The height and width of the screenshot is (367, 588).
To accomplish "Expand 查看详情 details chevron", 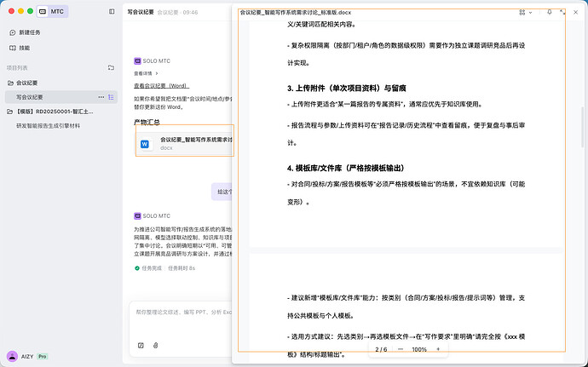I will (x=157, y=73).
